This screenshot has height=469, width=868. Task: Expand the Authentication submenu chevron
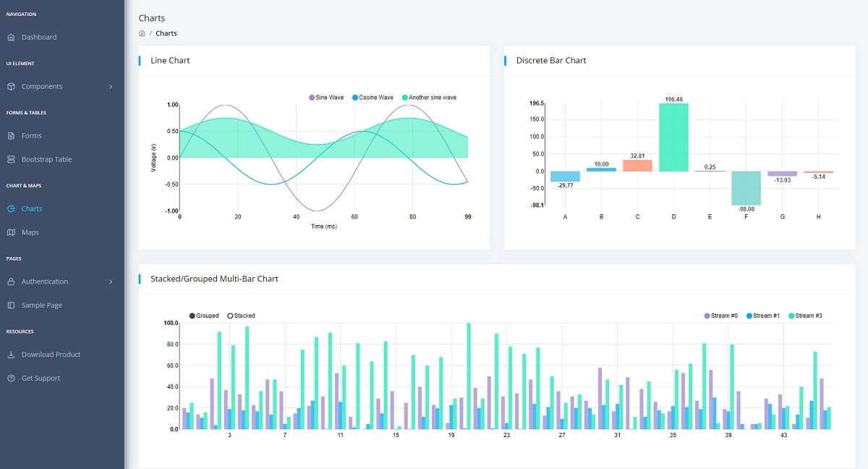(x=111, y=282)
